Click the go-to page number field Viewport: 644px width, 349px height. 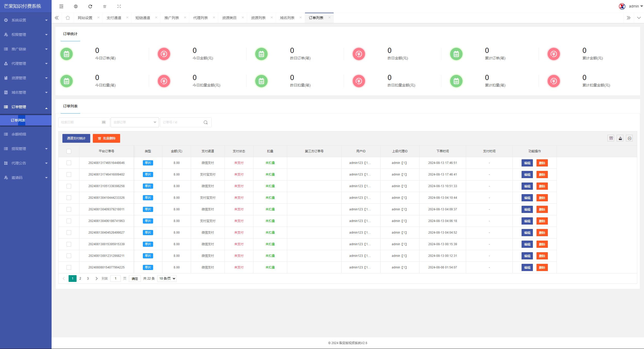click(115, 279)
